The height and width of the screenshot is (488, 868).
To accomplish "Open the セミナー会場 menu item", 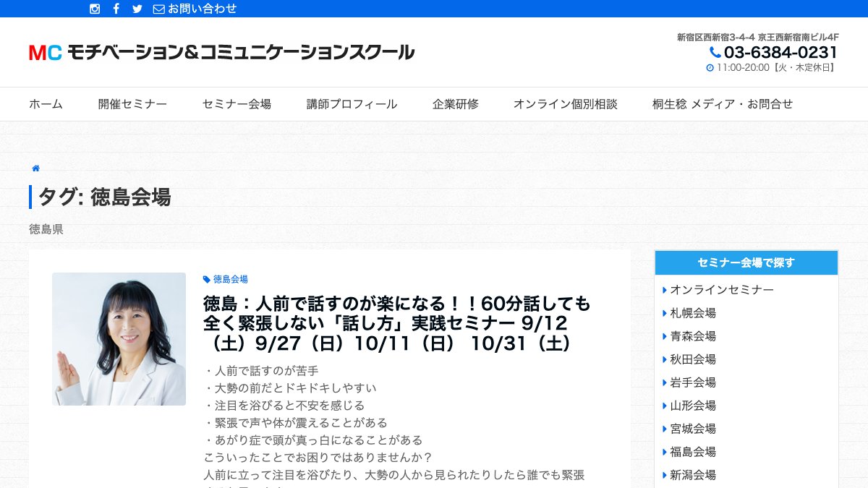I will pyautogui.click(x=237, y=104).
